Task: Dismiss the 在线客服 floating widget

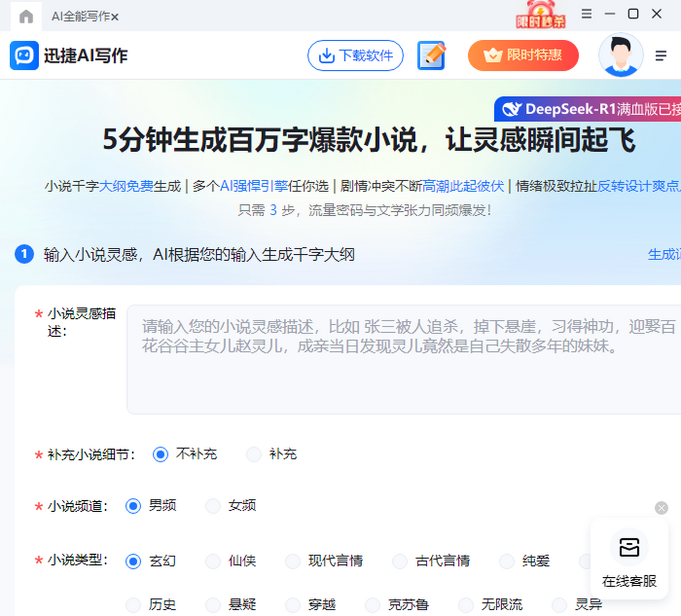Action: pos(661,508)
